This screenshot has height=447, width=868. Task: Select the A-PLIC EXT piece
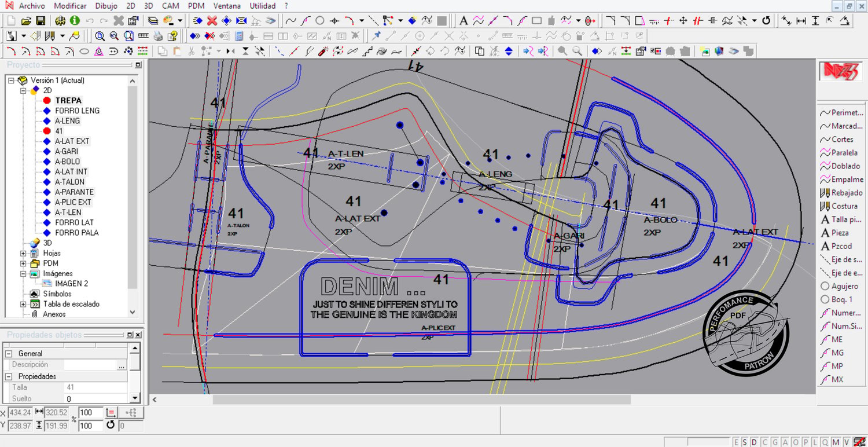coord(73,202)
